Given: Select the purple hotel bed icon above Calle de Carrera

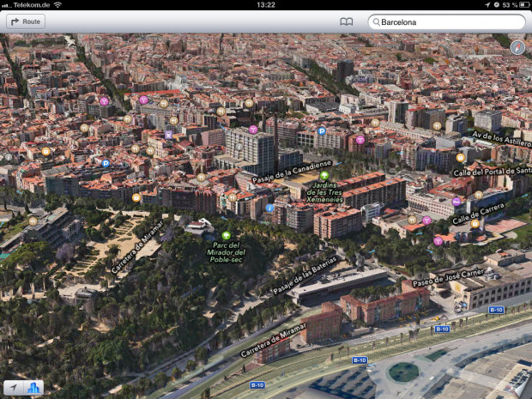Looking at the screenshot, I should [x=456, y=202].
